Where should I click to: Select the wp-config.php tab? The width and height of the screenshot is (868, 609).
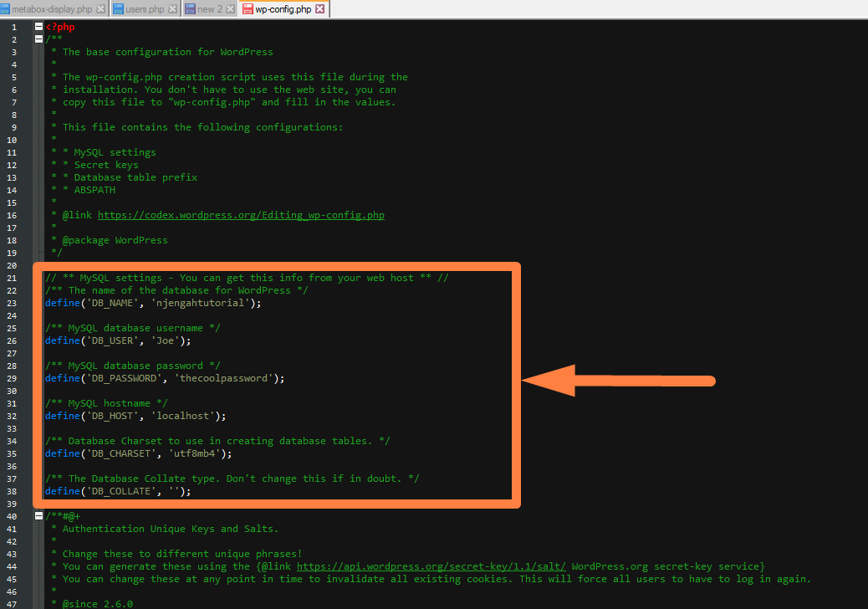[x=283, y=9]
